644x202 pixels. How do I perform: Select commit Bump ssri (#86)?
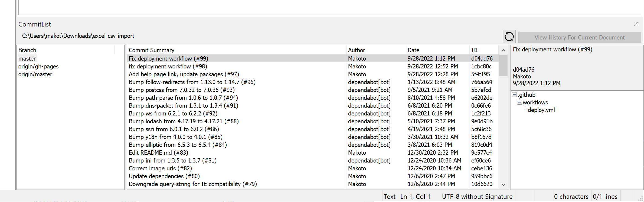coord(313,129)
